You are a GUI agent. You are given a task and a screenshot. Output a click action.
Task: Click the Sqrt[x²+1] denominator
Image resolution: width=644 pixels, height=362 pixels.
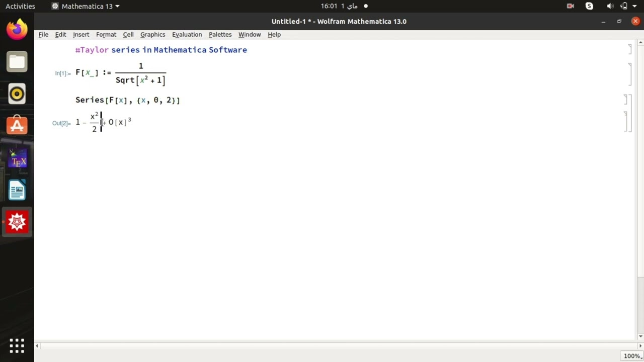[140, 80]
